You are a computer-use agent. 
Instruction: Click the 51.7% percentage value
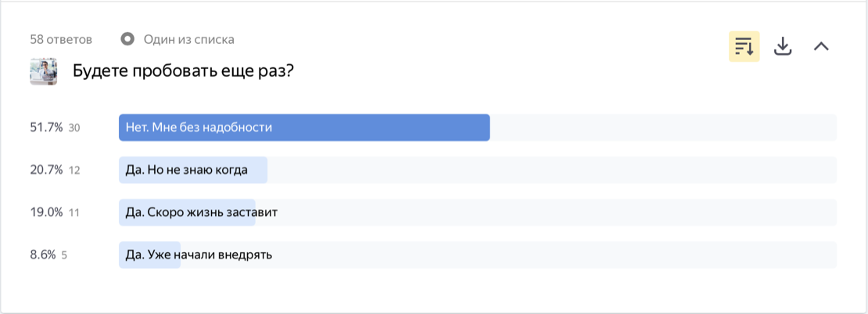pyautogui.click(x=46, y=128)
